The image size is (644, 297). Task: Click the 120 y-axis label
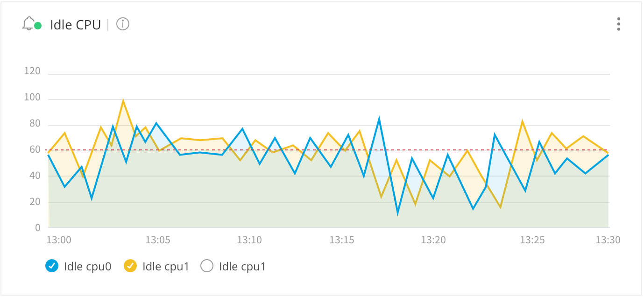[x=32, y=71]
